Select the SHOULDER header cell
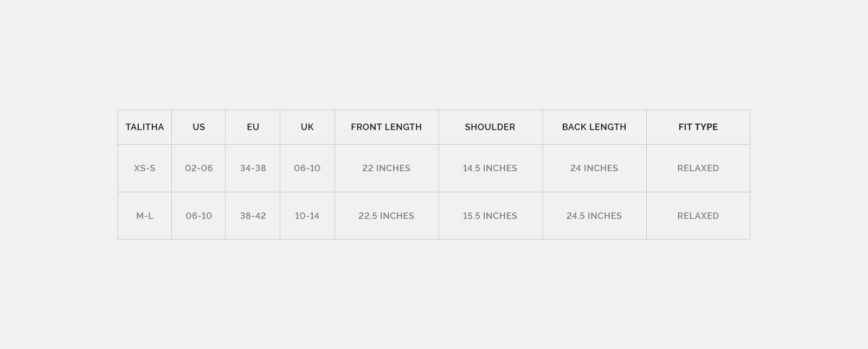 (490, 127)
